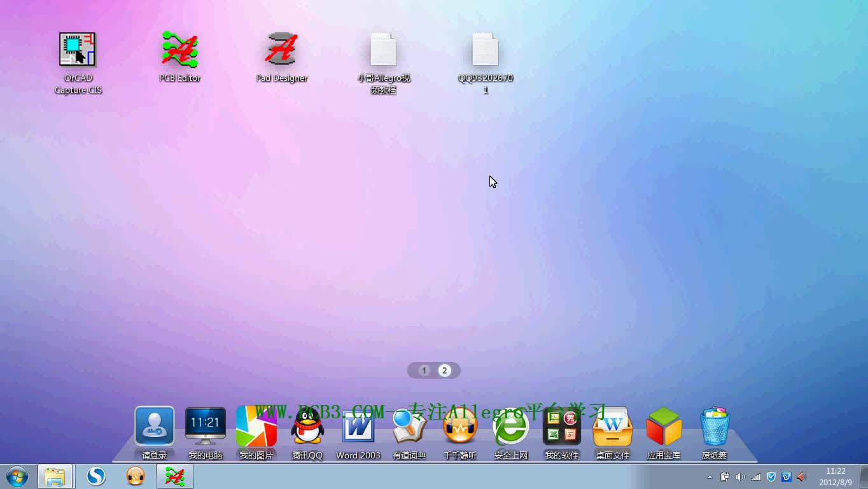Viewport: 868px width, 489px height.
Task: Click the power plug tray icon
Action: coord(725,477)
